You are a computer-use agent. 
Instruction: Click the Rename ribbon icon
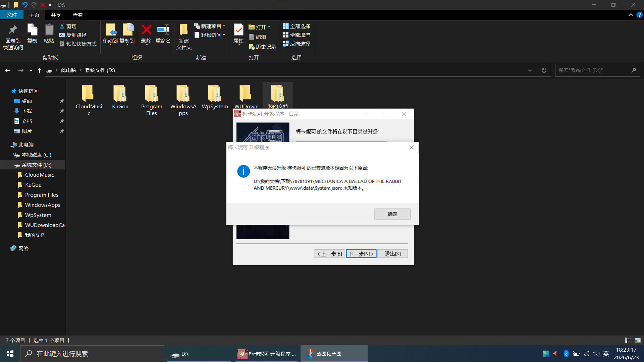163,34
